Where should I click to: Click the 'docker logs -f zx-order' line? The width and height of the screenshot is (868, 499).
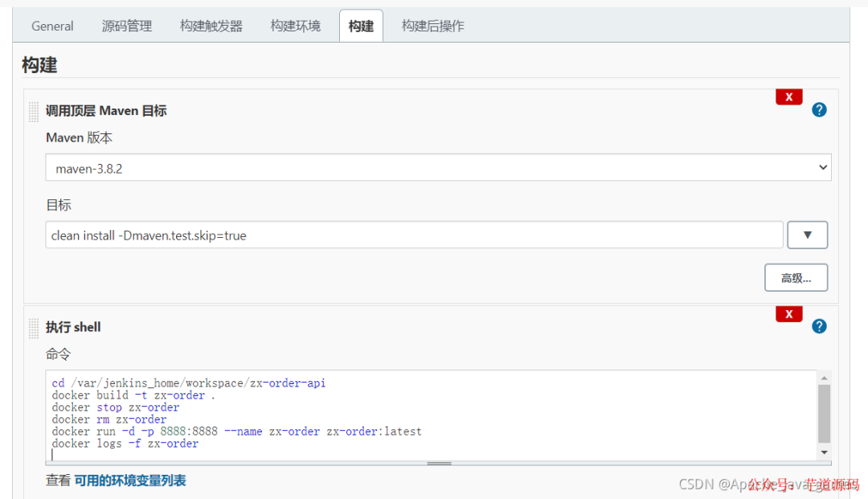125,444
